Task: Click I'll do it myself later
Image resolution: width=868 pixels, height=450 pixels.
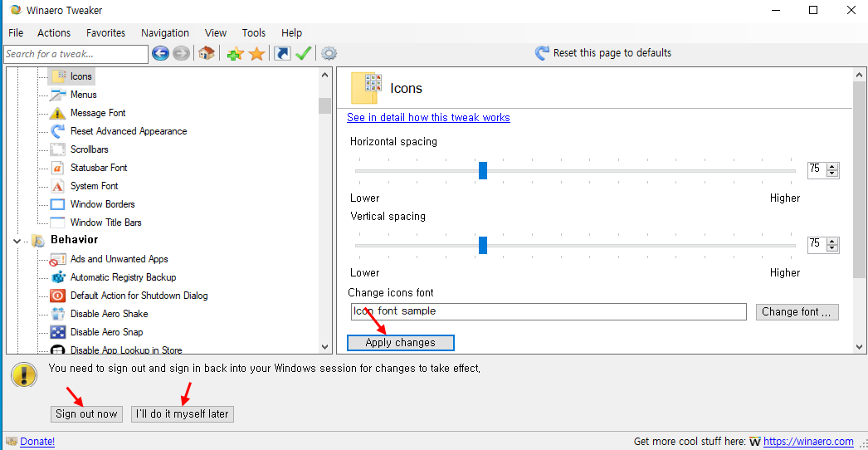Action: coord(182,414)
